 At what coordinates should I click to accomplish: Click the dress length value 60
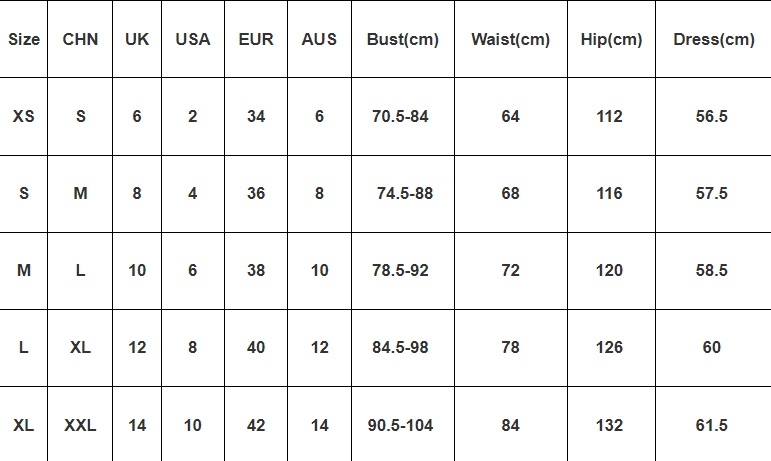coord(711,347)
